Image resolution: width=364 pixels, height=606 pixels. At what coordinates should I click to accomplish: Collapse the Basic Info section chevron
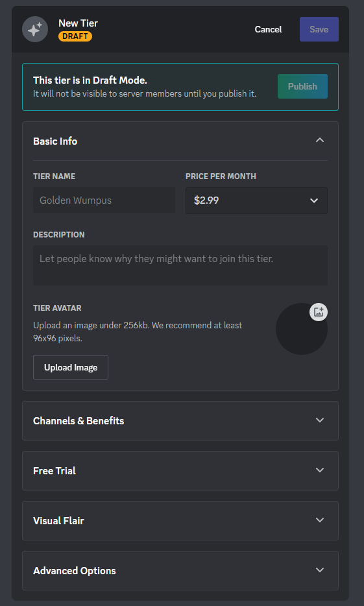point(320,140)
